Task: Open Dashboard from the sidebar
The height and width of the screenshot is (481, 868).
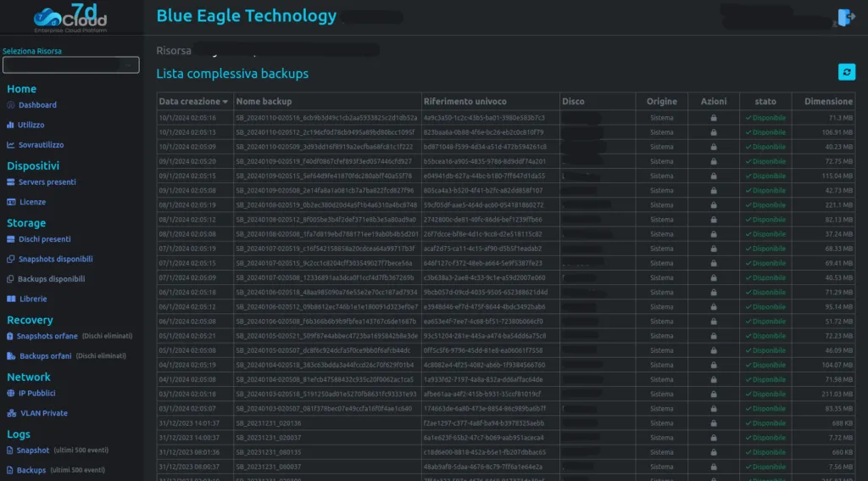Action: (x=37, y=104)
